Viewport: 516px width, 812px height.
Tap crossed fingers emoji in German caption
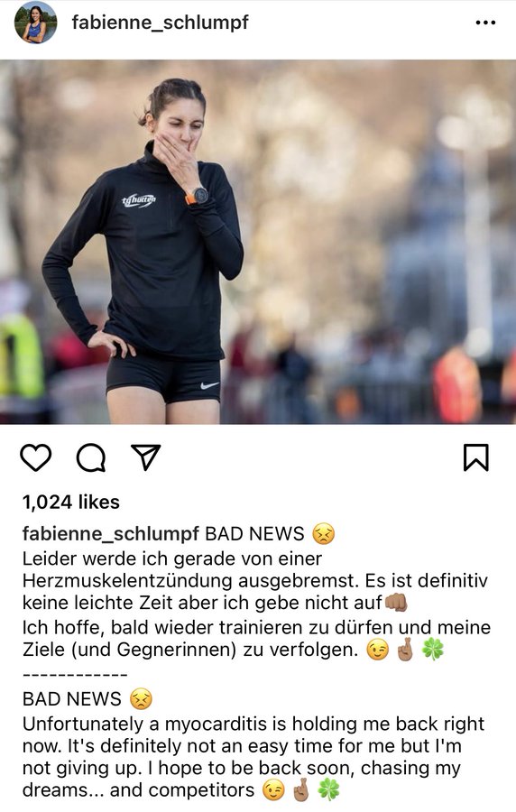[x=405, y=650]
